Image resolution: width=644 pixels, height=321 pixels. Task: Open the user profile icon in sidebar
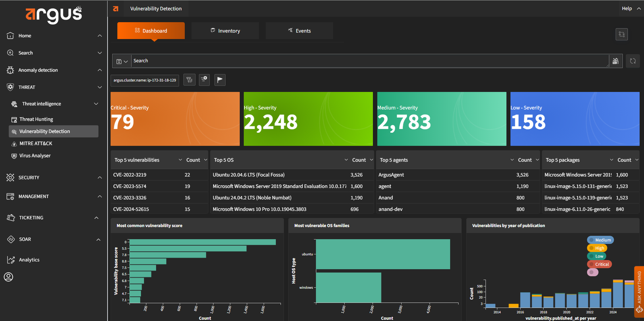click(8, 277)
